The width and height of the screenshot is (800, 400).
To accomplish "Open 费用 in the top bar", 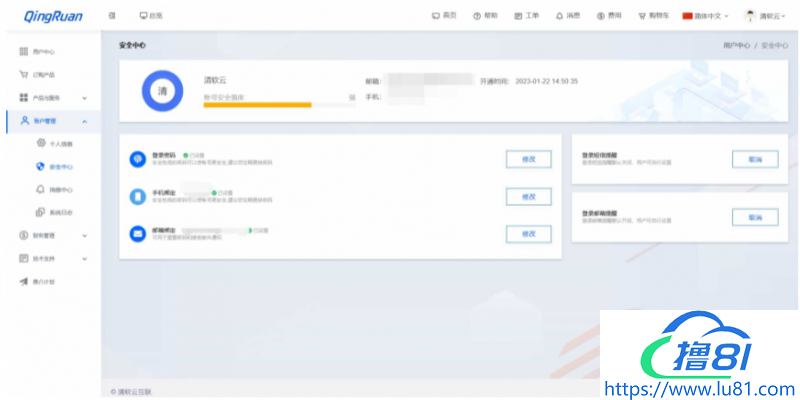I will 608,16.
